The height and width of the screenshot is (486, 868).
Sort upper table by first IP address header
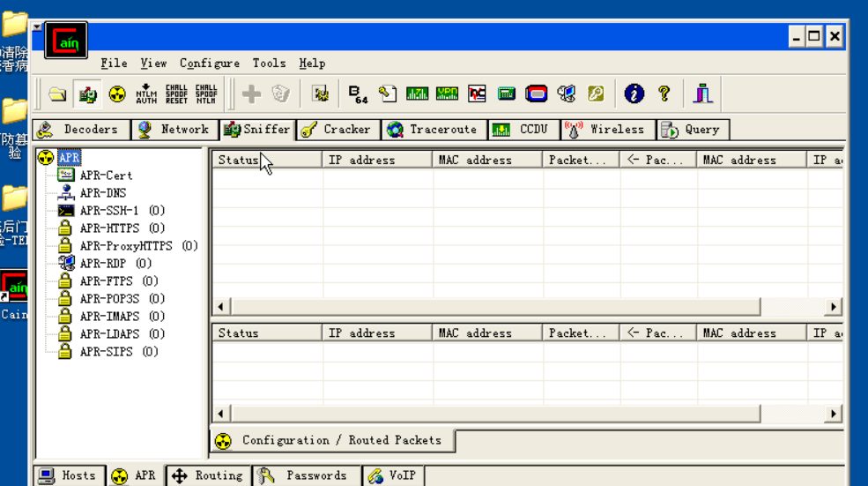pos(377,161)
